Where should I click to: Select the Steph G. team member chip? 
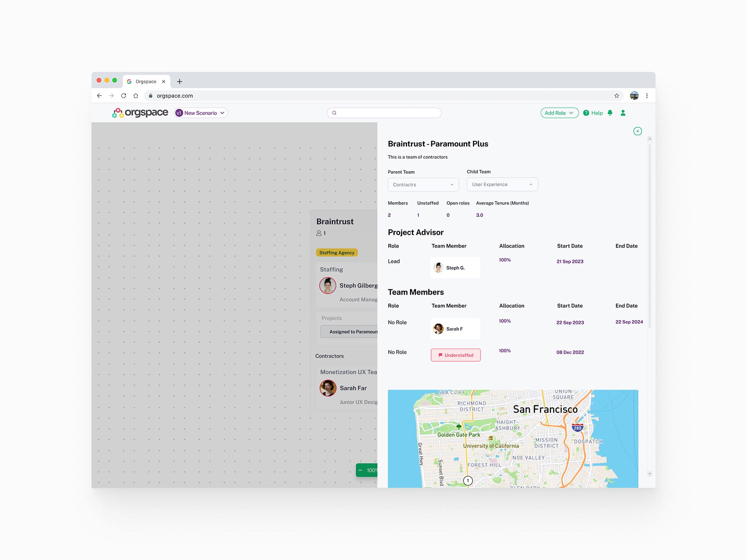pos(455,268)
